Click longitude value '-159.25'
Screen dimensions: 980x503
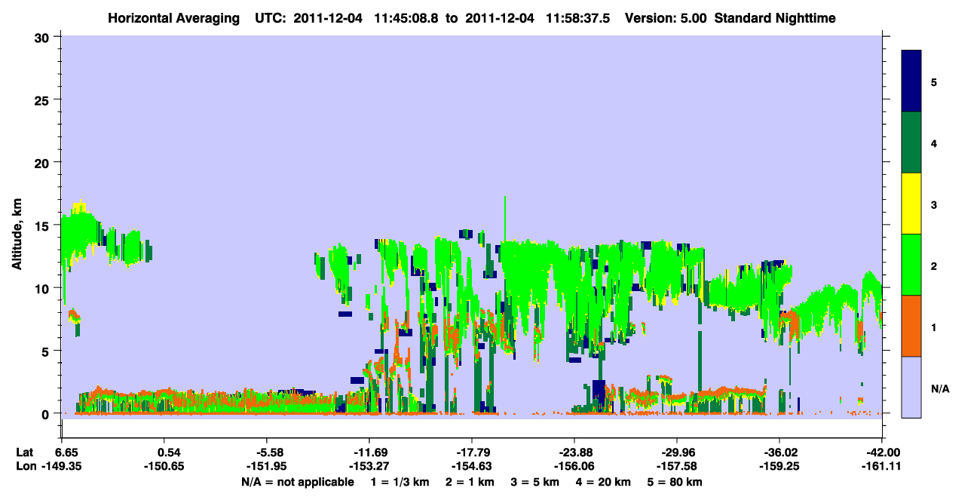779,467
